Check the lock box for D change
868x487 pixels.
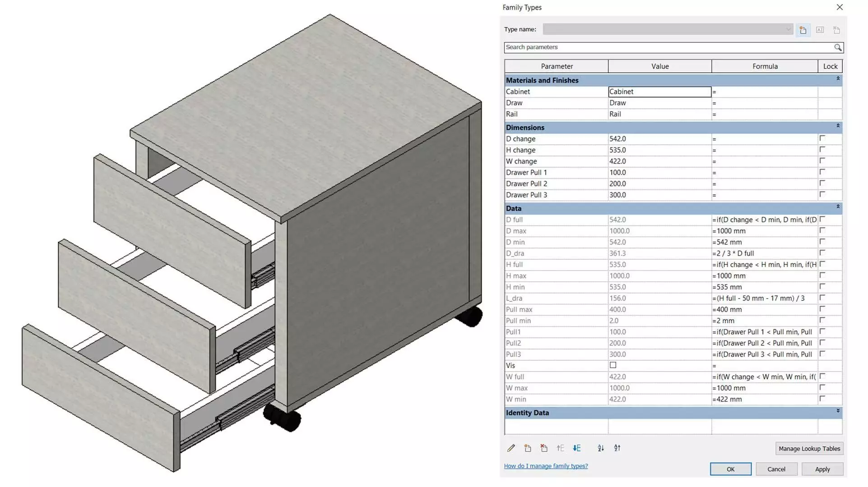pos(822,138)
